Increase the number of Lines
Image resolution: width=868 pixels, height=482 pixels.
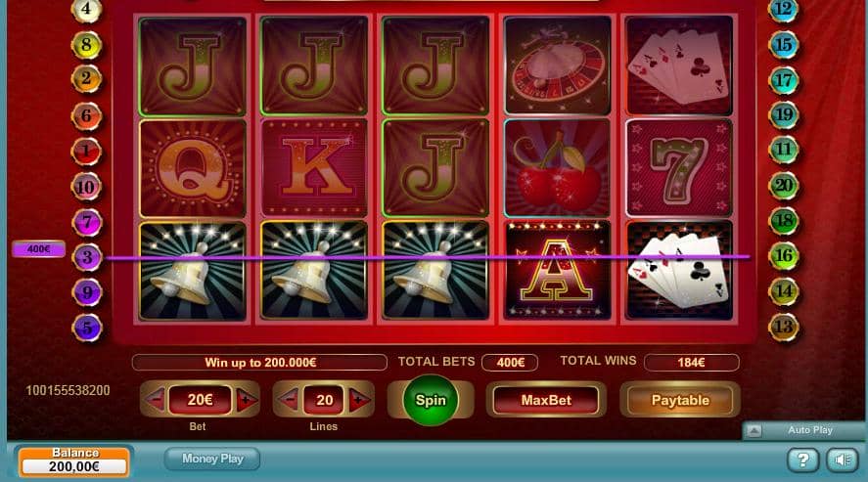point(359,399)
